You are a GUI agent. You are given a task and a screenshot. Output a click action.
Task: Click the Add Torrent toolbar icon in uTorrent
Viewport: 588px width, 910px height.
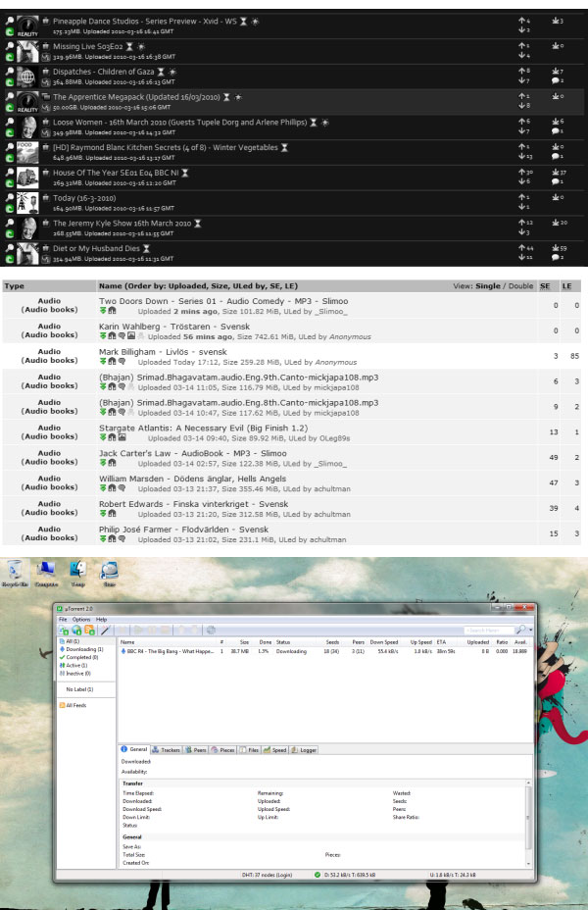pos(64,630)
